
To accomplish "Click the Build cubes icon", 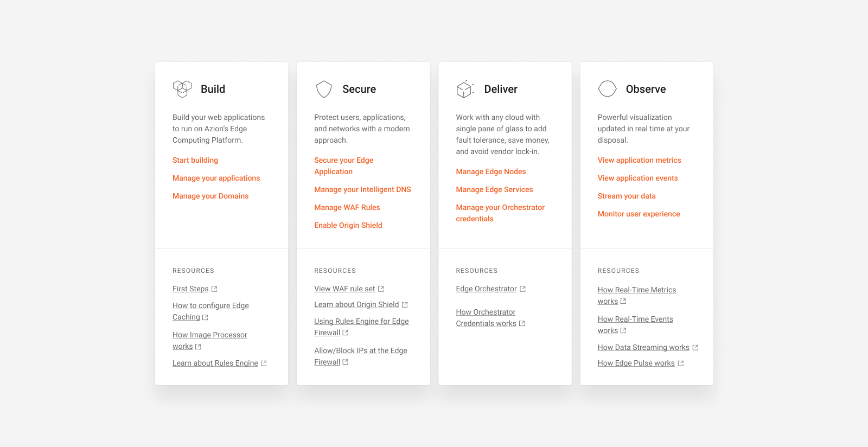I will click(x=182, y=89).
